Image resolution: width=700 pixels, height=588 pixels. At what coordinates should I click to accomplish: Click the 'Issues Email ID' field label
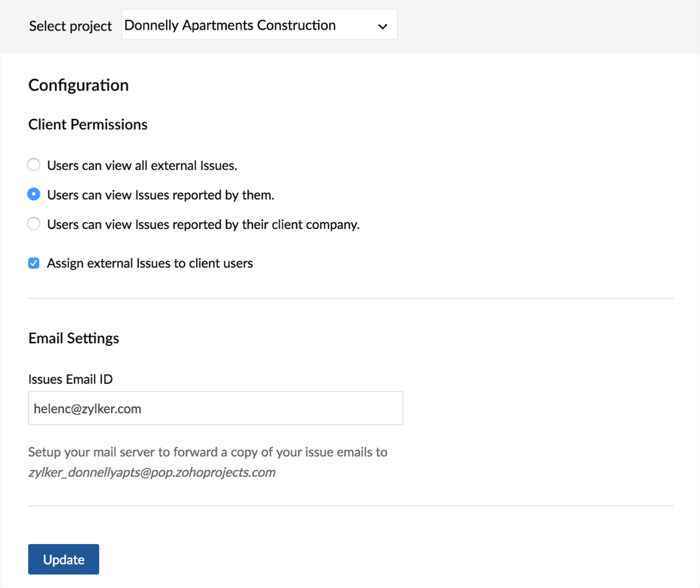(70, 379)
